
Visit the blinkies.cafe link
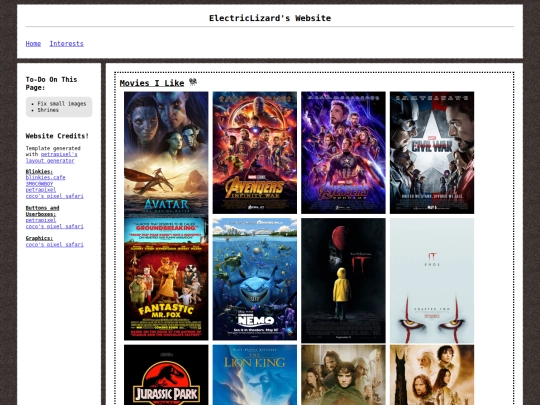(x=45, y=177)
